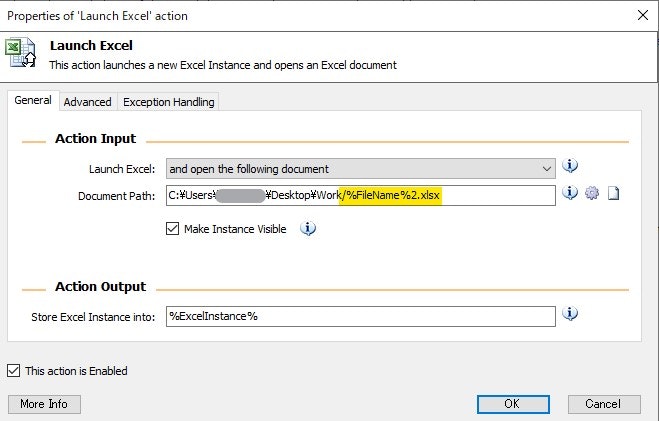Viewport: 659px width, 421px height.
Task: Click the action description sentence text
Action: [223, 65]
